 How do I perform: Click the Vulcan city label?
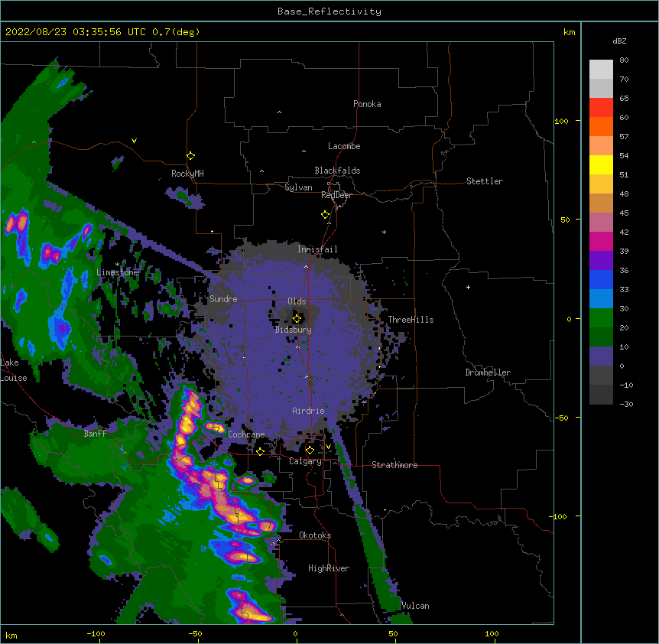tap(416, 606)
